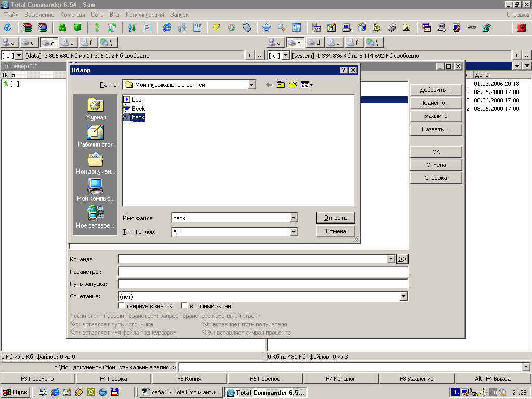532x399 pixels.
Task: Click the Параметры input field
Action: pos(263,271)
